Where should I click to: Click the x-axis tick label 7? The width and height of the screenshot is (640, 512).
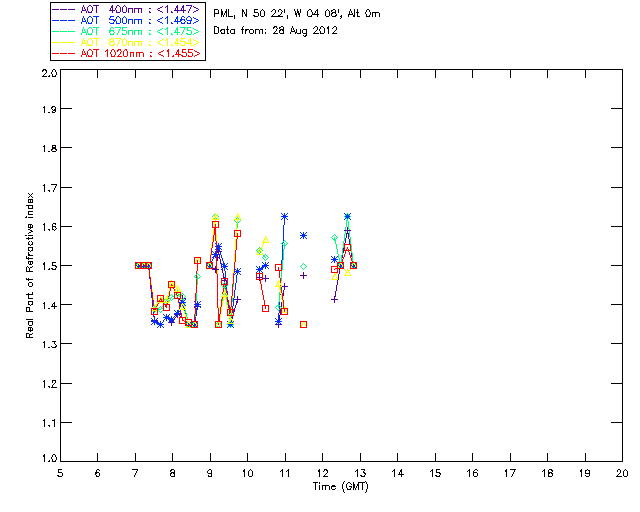point(135,473)
